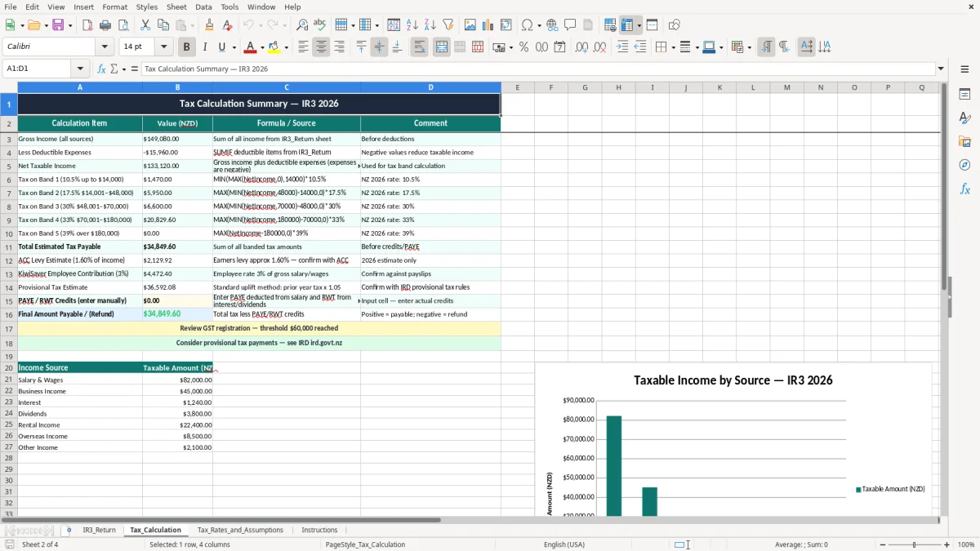Switch to IR3_Return sheet tab
This screenshot has width=980, height=551.
point(99,530)
